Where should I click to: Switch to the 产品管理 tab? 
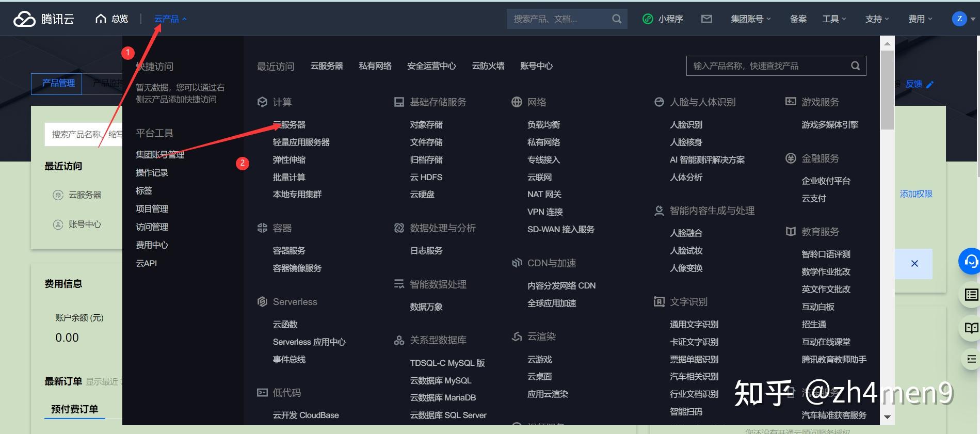57,84
